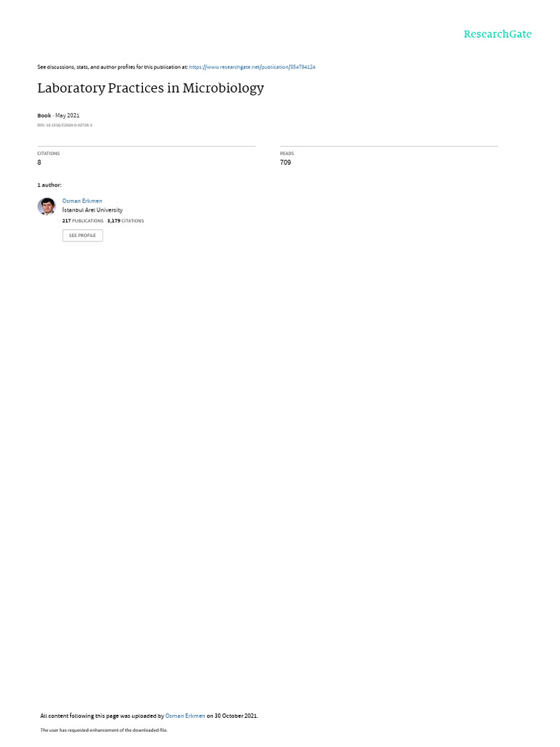This screenshot has height=747, width=560.
Task: Click the CITATIONS heading label
Action: pos(49,153)
